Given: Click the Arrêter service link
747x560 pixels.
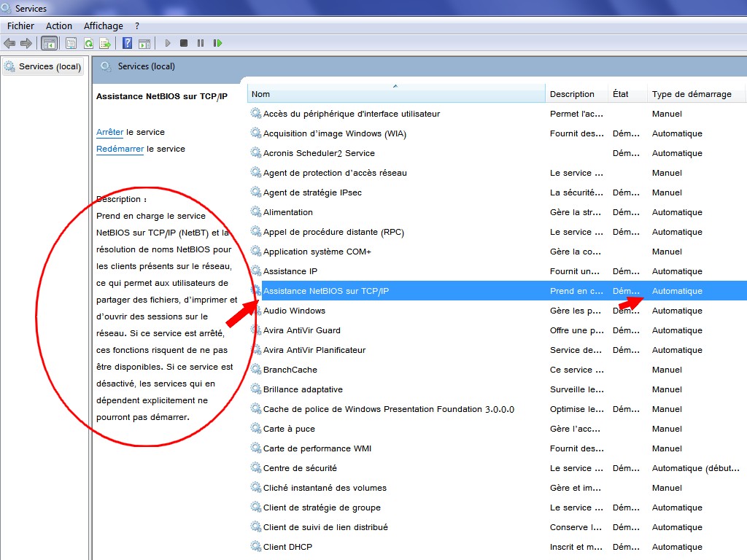Looking at the screenshot, I should pos(109,132).
